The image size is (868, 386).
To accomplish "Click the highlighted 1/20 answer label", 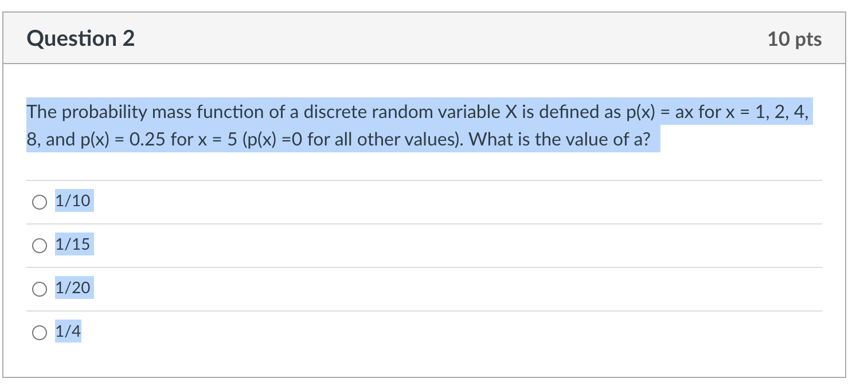I will tap(73, 288).
